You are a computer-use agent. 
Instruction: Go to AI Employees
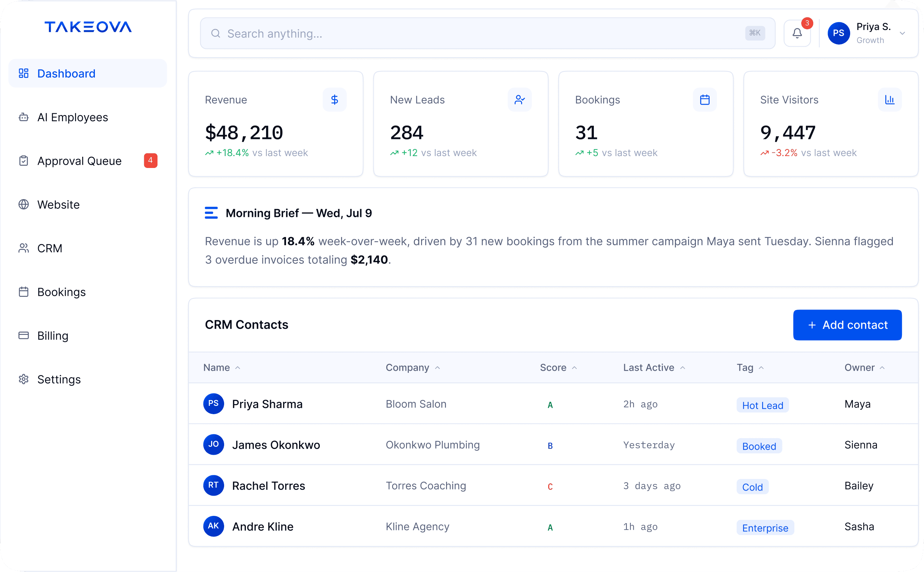click(88, 117)
